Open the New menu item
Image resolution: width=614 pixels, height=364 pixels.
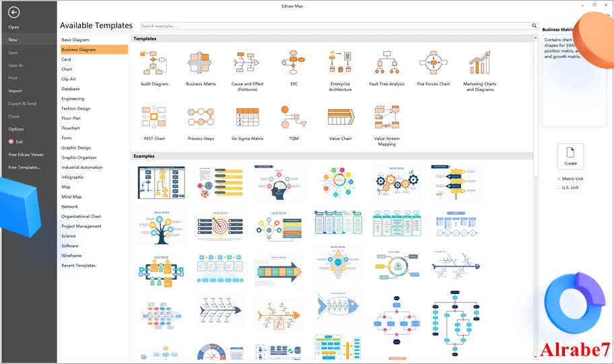pyautogui.click(x=30, y=40)
